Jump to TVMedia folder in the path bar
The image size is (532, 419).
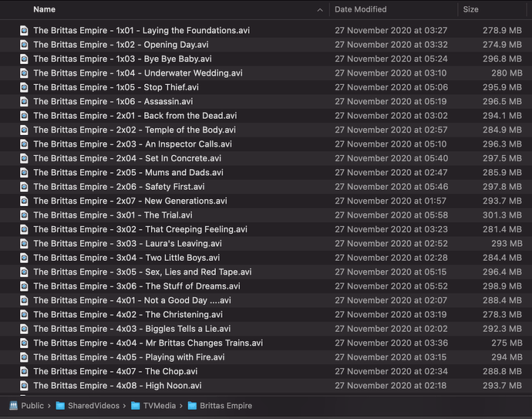[x=160, y=406]
